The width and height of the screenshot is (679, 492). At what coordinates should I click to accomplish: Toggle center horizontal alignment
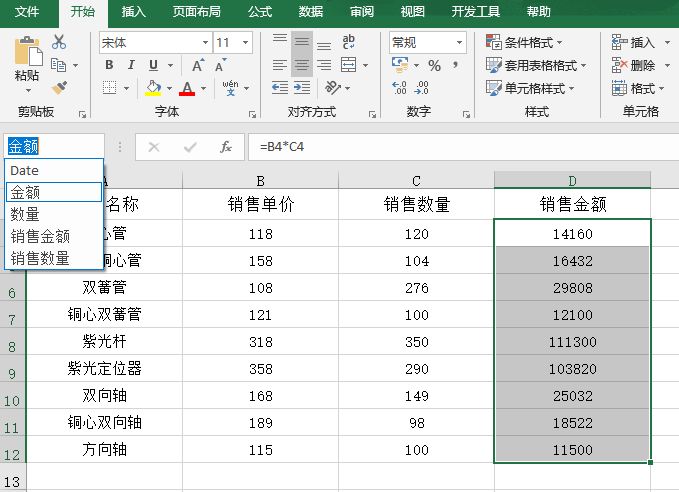coord(301,65)
